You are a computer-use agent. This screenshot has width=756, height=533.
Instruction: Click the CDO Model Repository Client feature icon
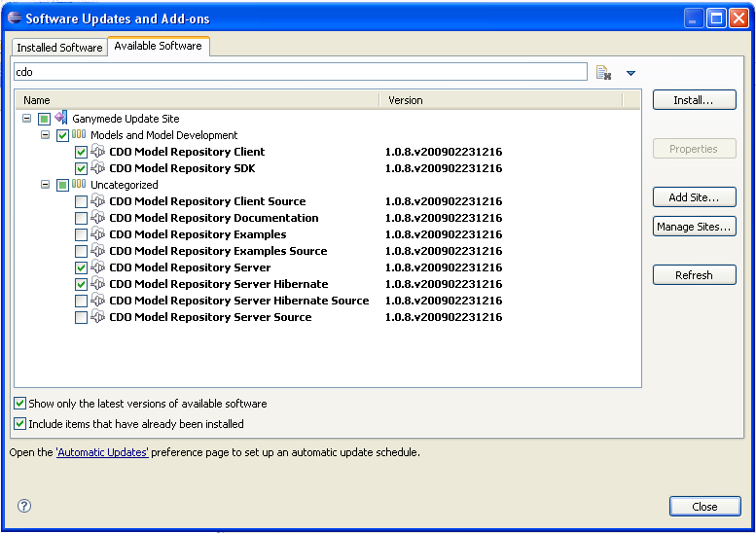pyautogui.click(x=98, y=151)
